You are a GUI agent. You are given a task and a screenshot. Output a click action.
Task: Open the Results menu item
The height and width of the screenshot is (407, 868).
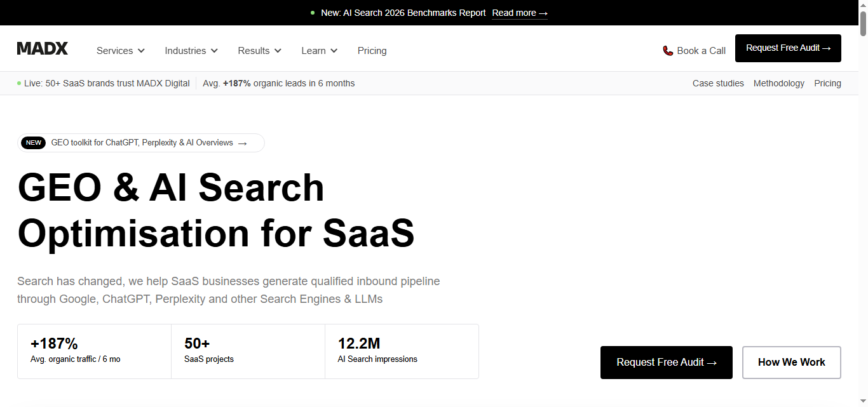[x=260, y=51]
